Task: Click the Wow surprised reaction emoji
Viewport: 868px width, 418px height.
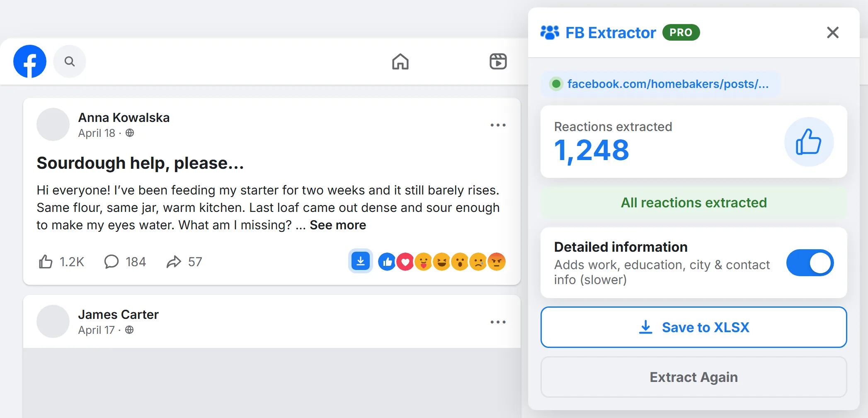Action: click(460, 262)
